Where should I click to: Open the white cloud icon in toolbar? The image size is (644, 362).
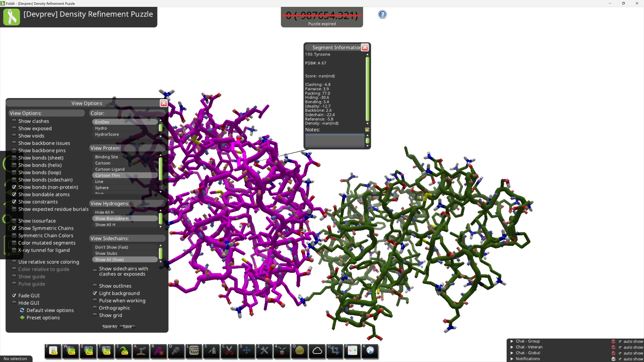(x=317, y=350)
